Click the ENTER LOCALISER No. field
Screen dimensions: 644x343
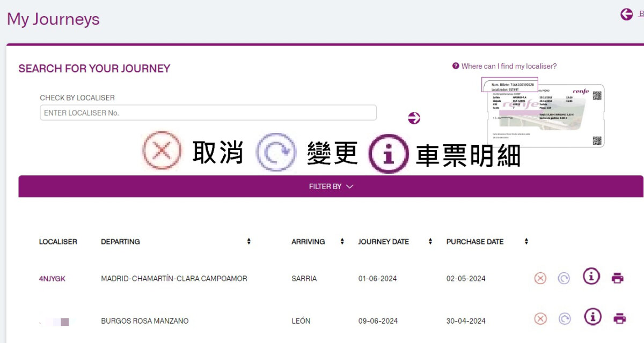pos(208,113)
